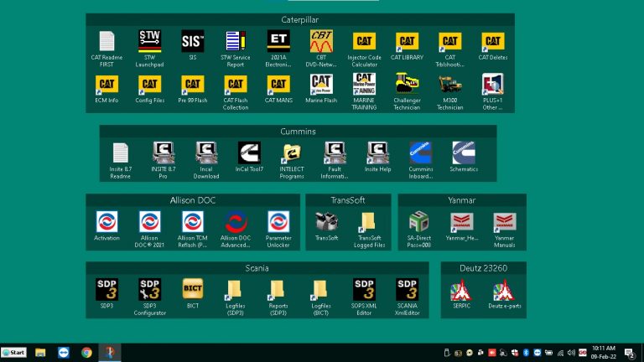Viewport: 644px width, 362px height.
Task: Open TransSoft Logged Files folder
Action: (x=369, y=222)
